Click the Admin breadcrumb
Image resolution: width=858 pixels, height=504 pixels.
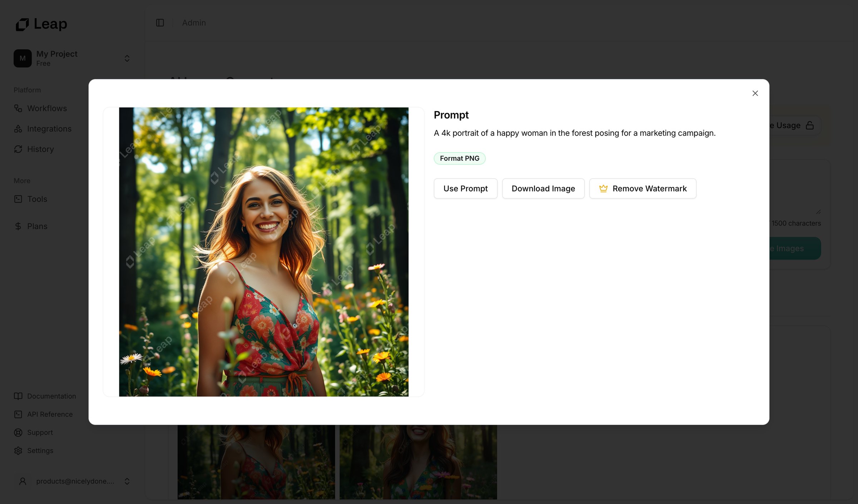coord(194,23)
